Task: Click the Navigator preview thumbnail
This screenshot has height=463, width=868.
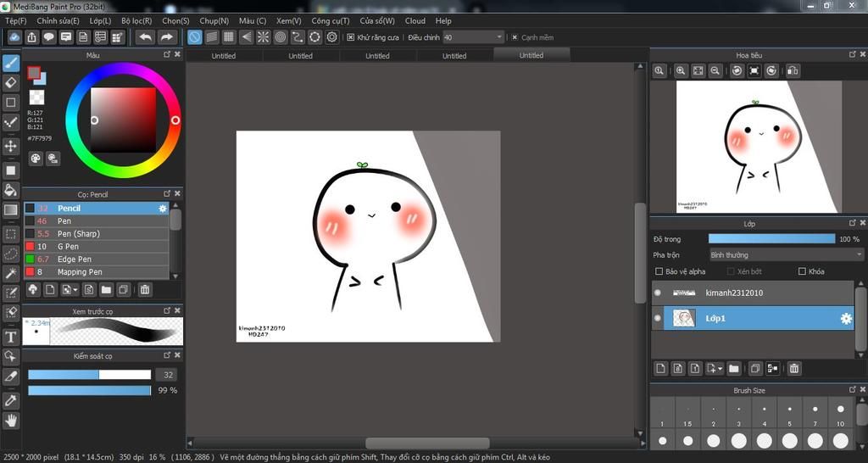Action: coord(758,147)
